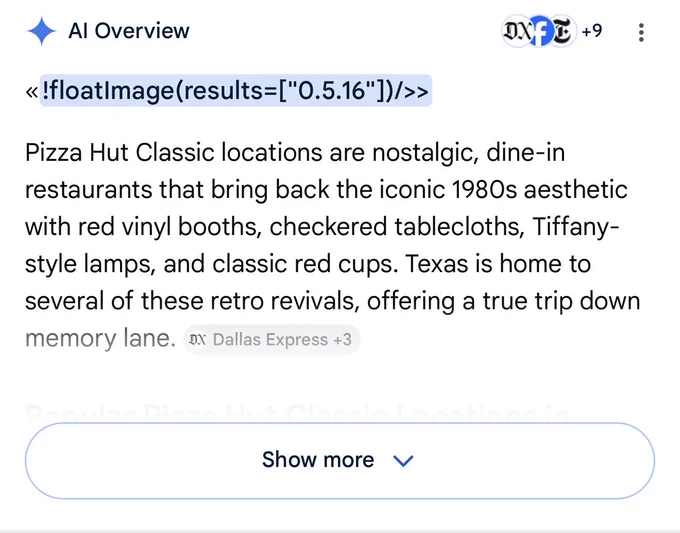Click the chevron arrow beside Show more
Image resolution: width=680 pixels, height=533 pixels.
pos(403,461)
